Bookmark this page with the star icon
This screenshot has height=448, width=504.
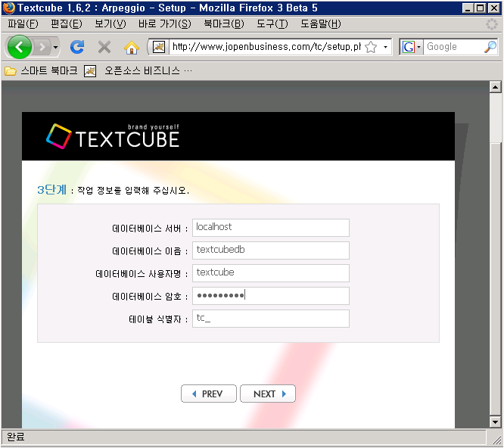[x=371, y=47]
